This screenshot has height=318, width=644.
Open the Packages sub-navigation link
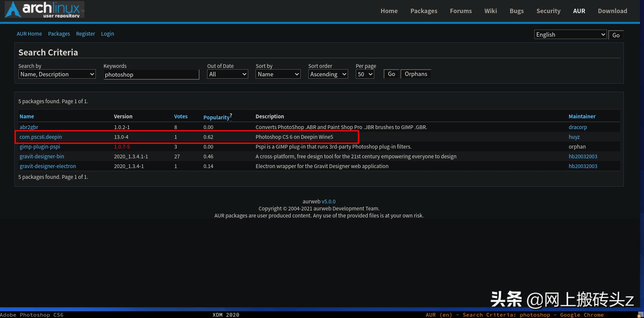pyautogui.click(x=59, y=34)
